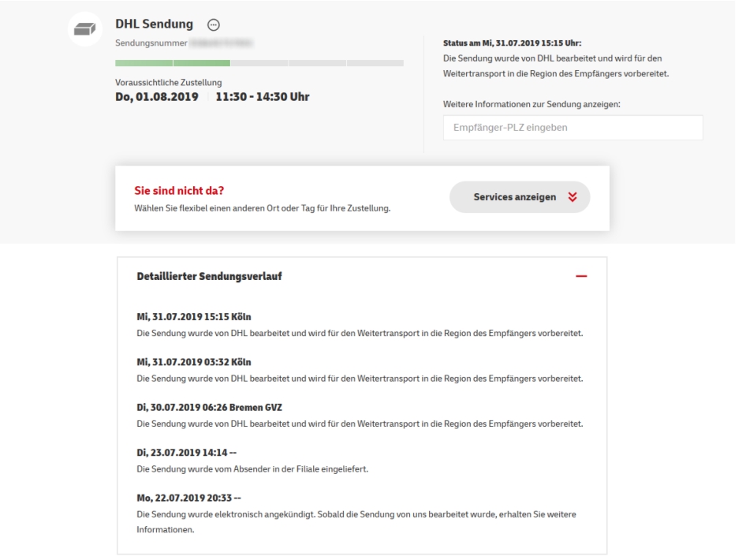Click the delivery date 'Do, 01.08.2019'
Screen dimensions: 746x560
pos(156,96)
